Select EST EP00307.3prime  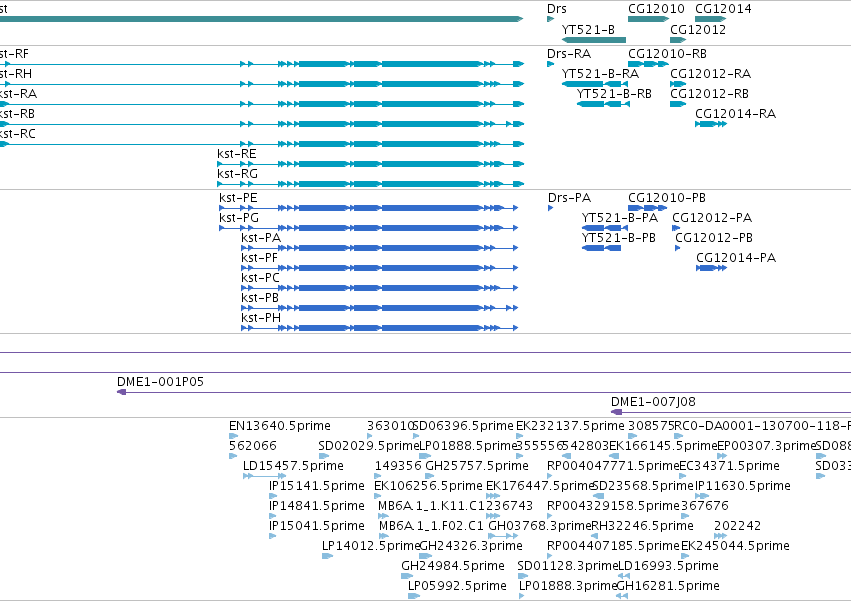721,456
